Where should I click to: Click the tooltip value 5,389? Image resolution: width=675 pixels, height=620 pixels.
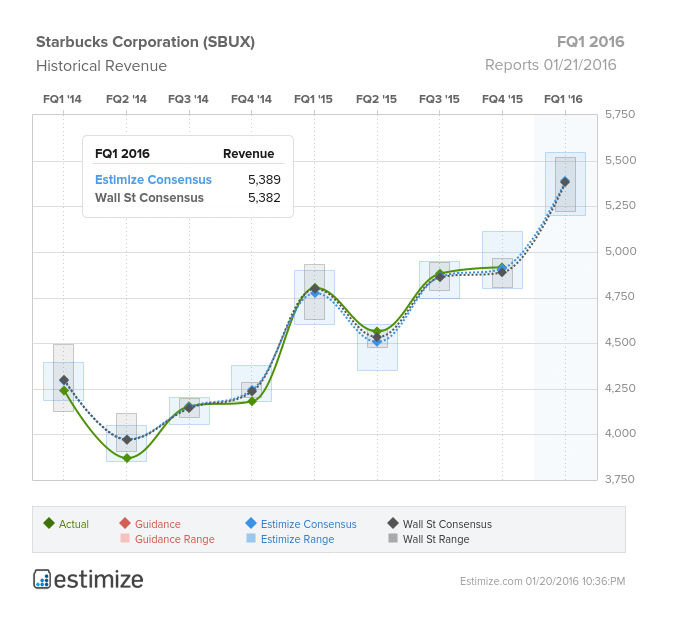tap(264, 180)
